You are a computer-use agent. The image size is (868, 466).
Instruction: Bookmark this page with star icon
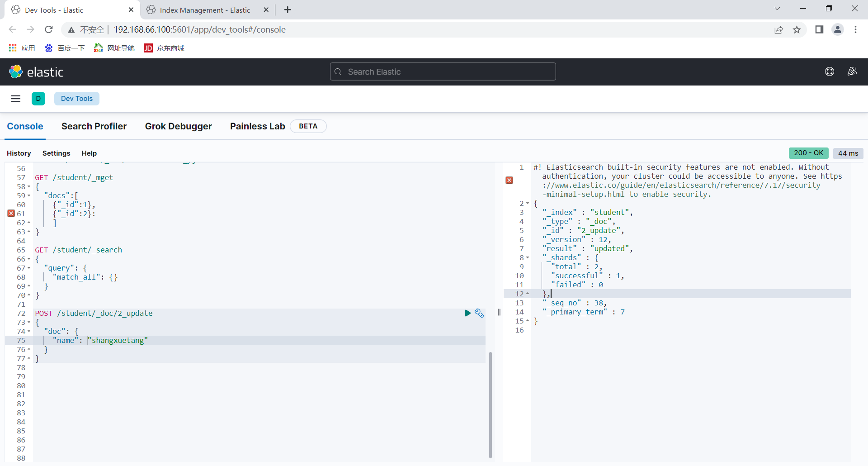[x=797, y=30]
